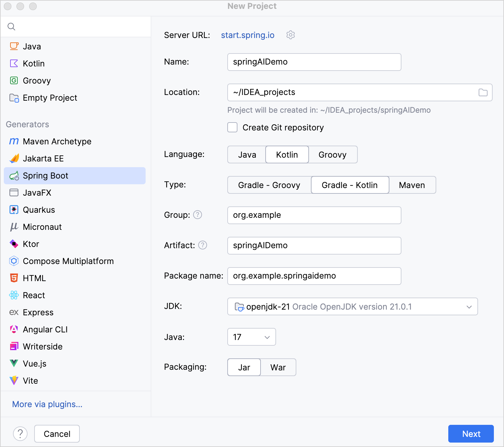This screenshot has width=504, height=447.
Task: Click the Compose Multiplatform icon
Action: pos(14,261)
